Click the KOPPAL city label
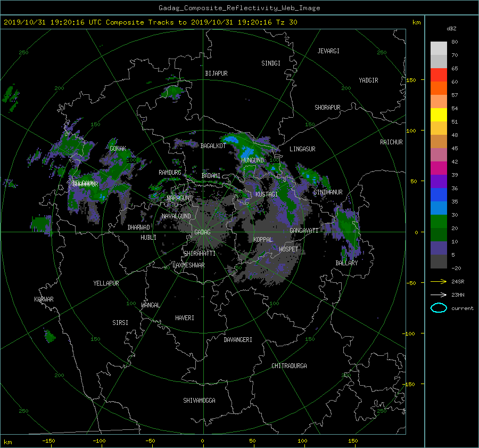This screenshot has height=448, width=479. point(263,240)
